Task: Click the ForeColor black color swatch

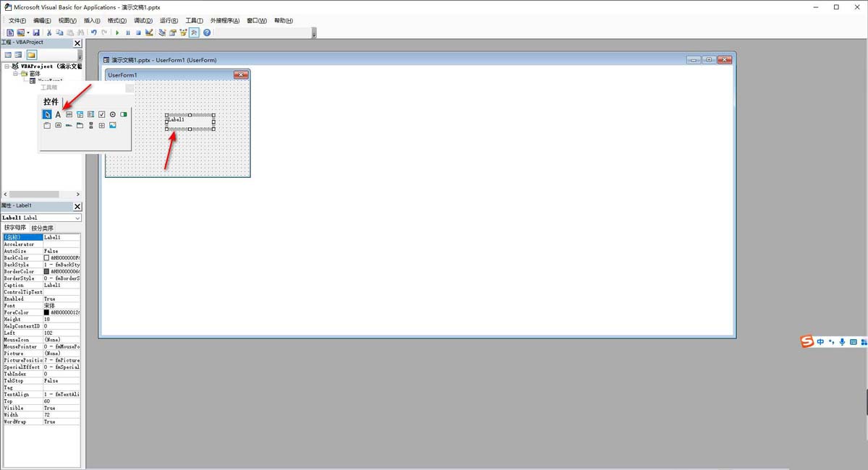Action: tap(47, 312)
